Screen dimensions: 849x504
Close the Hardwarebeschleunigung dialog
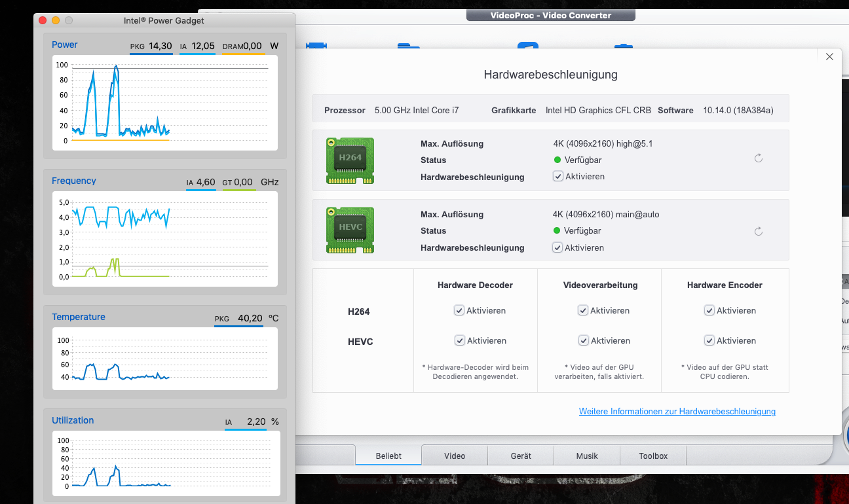(829, 57)
